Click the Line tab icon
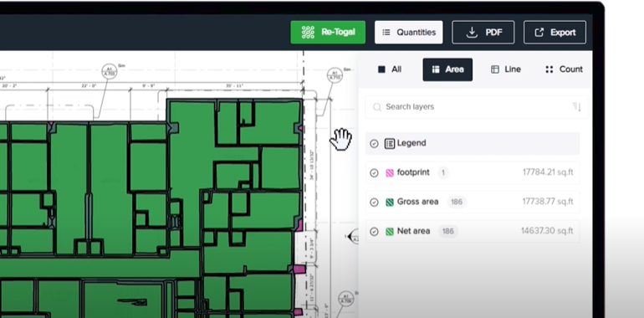This screenshot has width=644, height=318. point(495,69)
